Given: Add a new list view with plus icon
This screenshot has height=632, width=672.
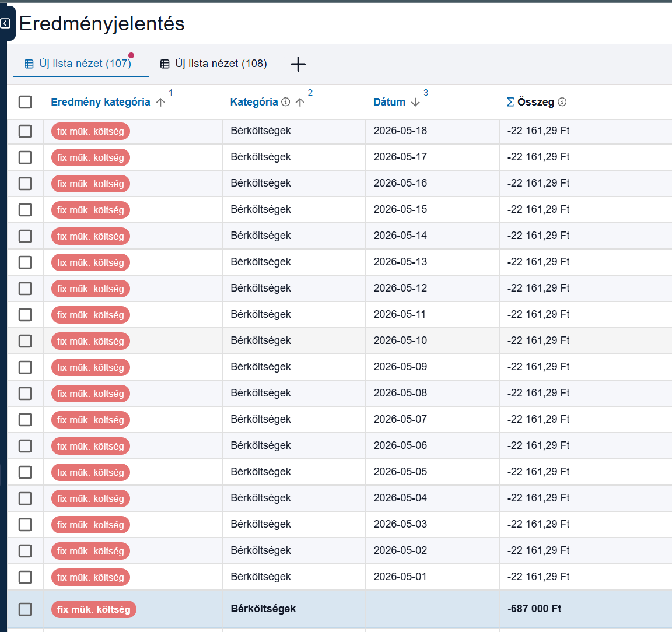Looking at the screenshot, I should 298,64.
